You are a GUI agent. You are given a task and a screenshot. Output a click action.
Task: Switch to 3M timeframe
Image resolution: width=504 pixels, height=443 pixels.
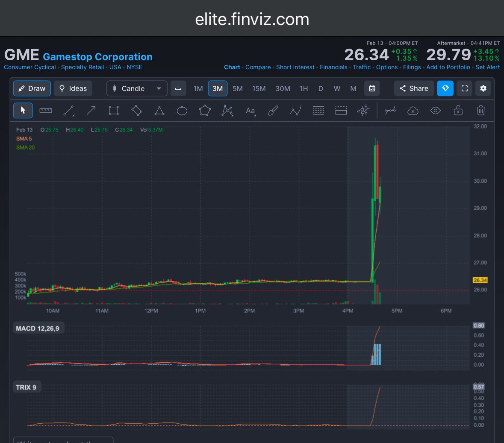218,88
